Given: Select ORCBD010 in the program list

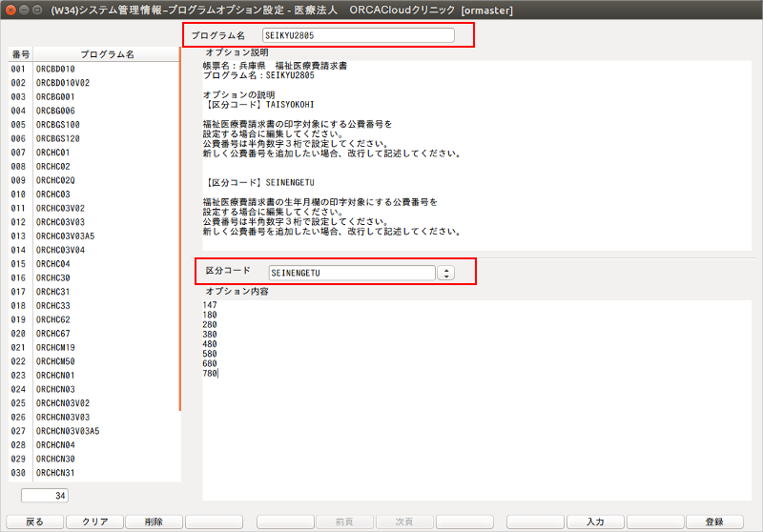Looking at the screenshot, I should [105, 70].
